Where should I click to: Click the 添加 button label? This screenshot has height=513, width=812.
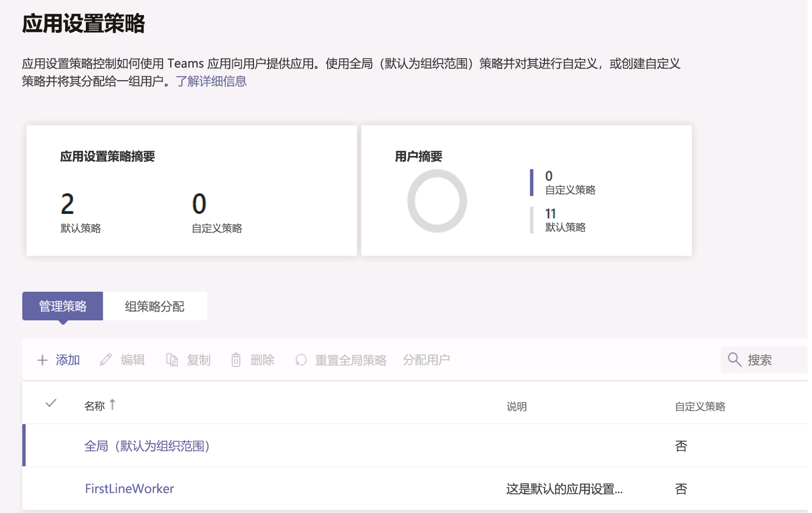(x=68, y=360)
